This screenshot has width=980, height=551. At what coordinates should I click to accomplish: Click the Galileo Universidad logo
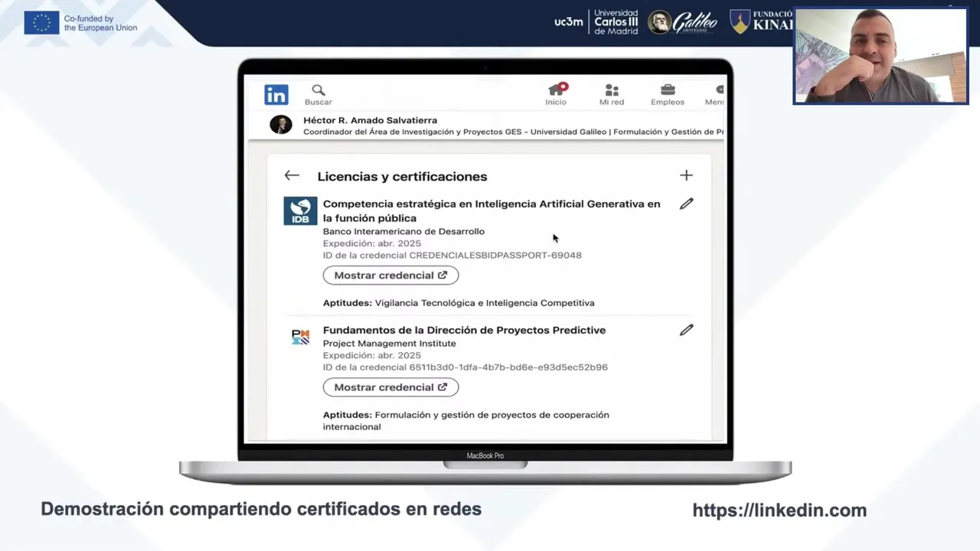(683, 22)
